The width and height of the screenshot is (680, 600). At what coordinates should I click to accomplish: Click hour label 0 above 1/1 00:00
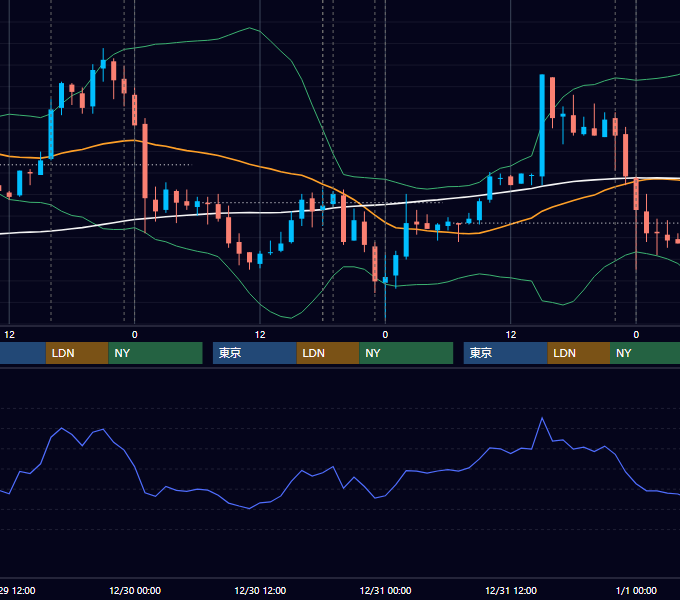coord(636,335)
